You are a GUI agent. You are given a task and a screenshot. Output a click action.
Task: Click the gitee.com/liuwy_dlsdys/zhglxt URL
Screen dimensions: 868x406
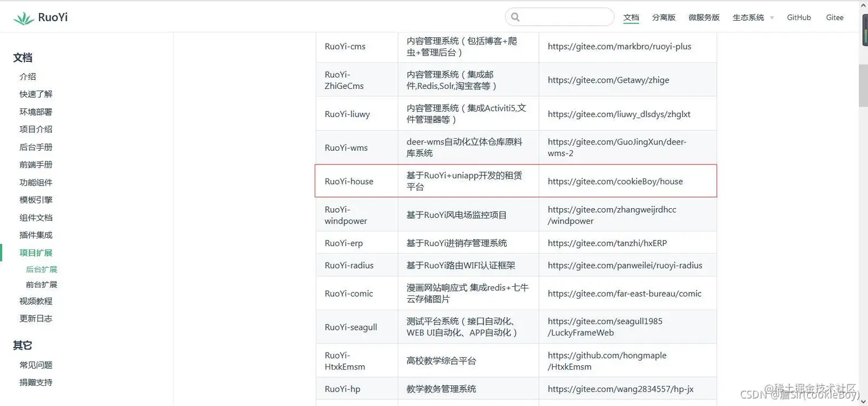point(619,114)
